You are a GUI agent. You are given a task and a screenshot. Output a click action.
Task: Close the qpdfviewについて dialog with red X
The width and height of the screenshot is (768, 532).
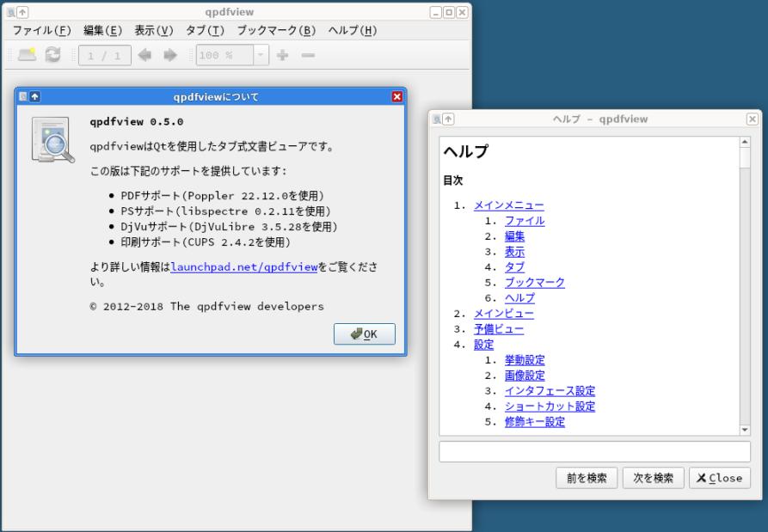tap(397, 96)
